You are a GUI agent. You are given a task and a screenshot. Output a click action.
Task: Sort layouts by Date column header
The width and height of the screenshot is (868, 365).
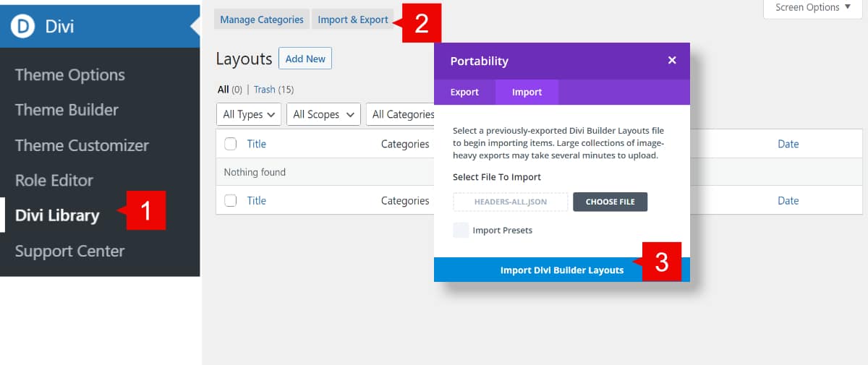click(788, 144)
